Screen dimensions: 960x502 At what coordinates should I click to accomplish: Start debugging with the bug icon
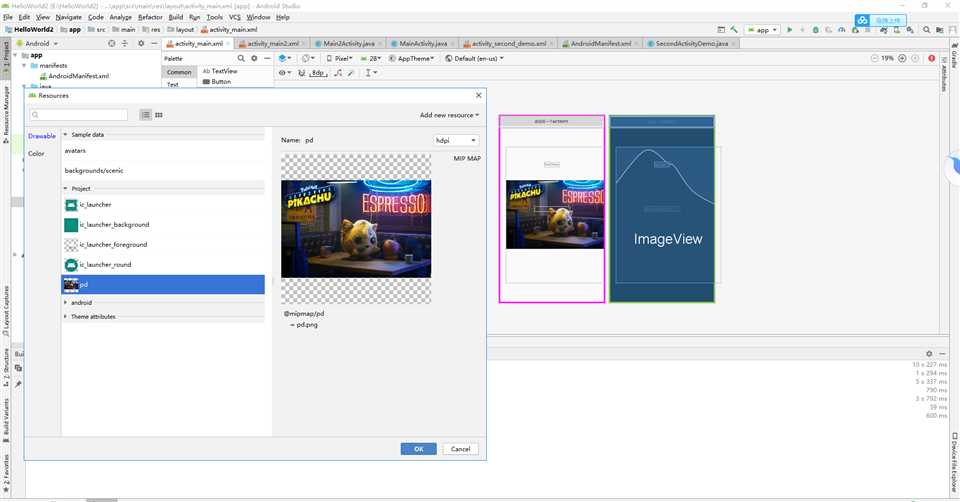coord(816,29)
